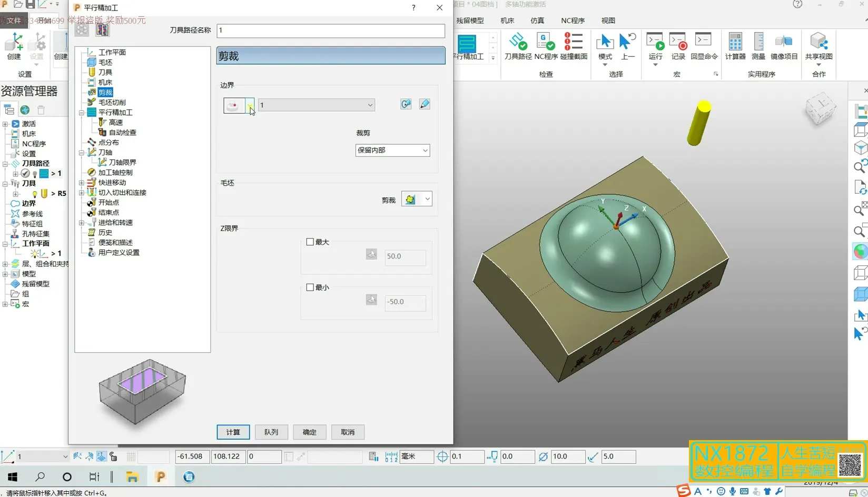
Task: Click the 刀具路径名称 input field
Action: click(331, 31)
